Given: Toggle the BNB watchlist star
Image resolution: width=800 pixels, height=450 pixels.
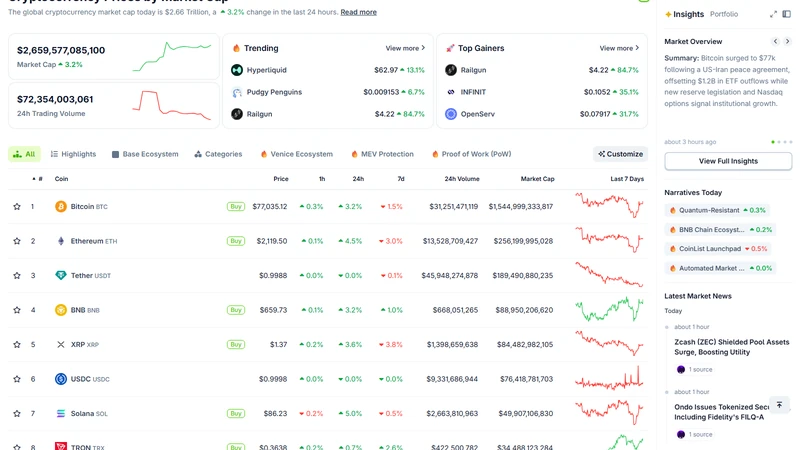Looking at the screenshot, I should (x=17, y=310).
